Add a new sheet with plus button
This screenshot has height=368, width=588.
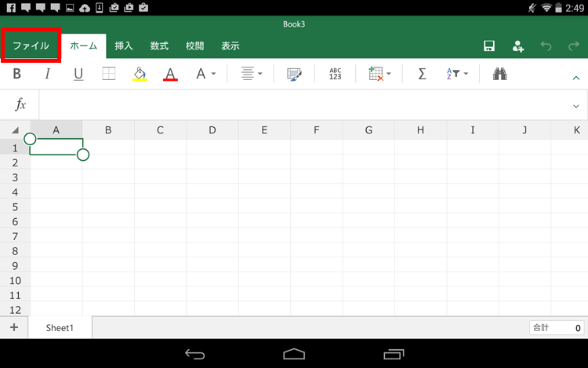pos(13,327)
